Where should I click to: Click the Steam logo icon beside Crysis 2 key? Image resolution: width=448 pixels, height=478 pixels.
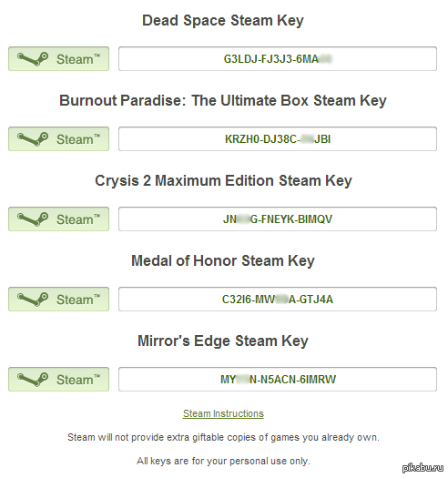click(x=33, y=219)
